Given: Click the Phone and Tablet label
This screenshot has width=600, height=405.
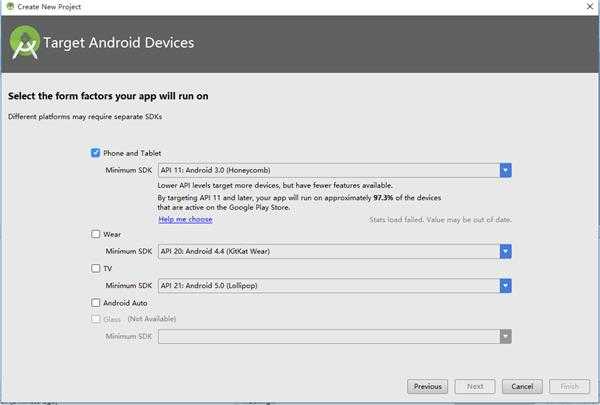Looking at the screenshot, I should [x=132, y=153].
